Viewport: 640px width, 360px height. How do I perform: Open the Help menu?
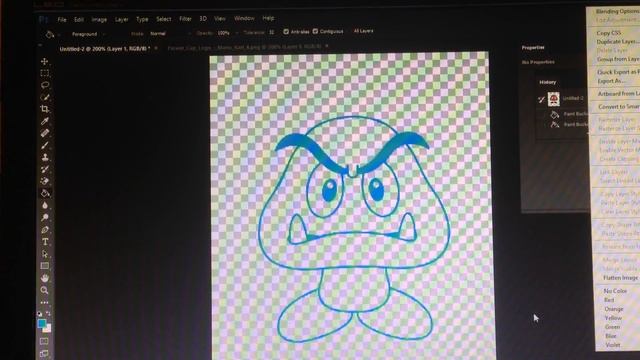268,18
